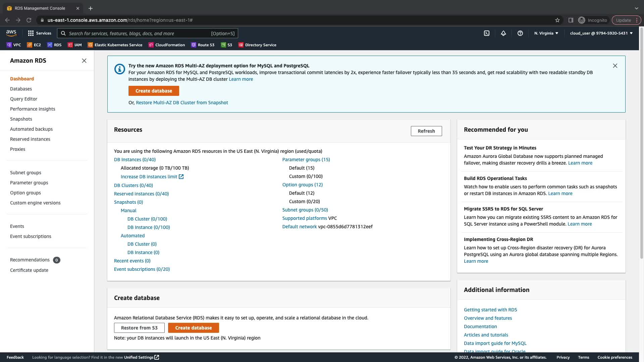Open the Services grid menu

[40, 33]
